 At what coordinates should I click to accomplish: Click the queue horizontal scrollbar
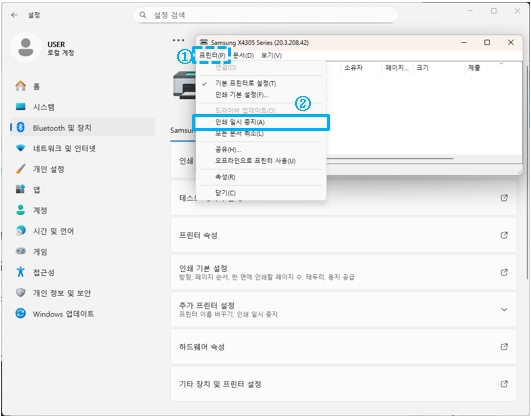pos(389,158)
